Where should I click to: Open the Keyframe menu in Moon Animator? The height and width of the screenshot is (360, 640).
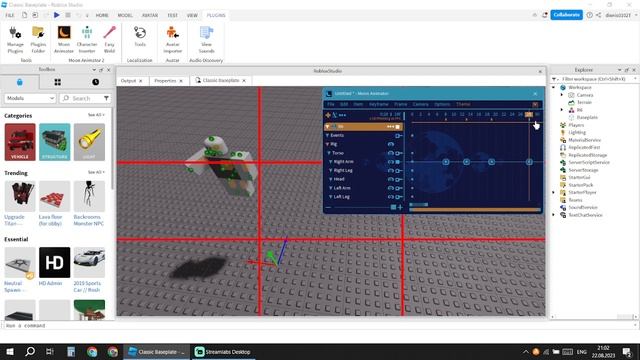pos(378,104)
